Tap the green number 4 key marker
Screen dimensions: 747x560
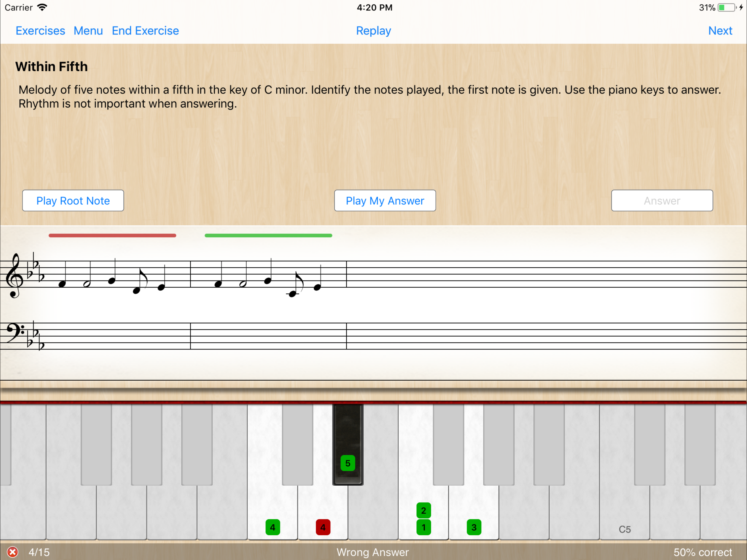[273, 527]
